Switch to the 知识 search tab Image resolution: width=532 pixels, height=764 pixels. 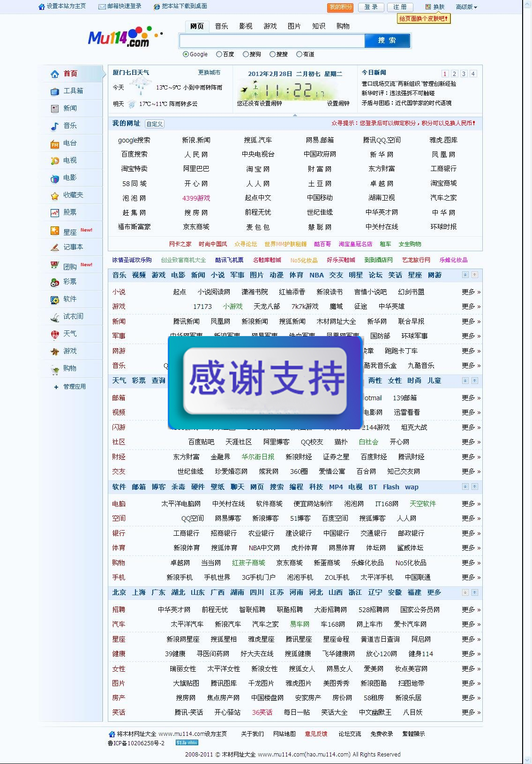point(319,26)
